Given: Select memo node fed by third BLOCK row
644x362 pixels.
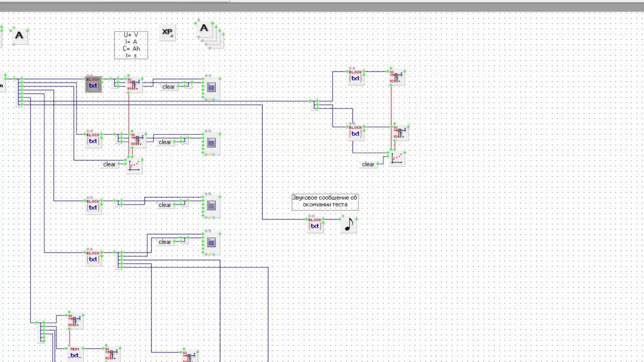Looking at the screenshot, I should 211,205.
